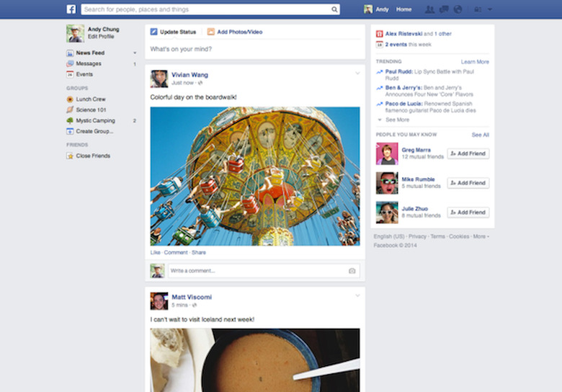Click the "What's on your mind?" field
Screen dimensions: 562x392
(x=254, y=49)
